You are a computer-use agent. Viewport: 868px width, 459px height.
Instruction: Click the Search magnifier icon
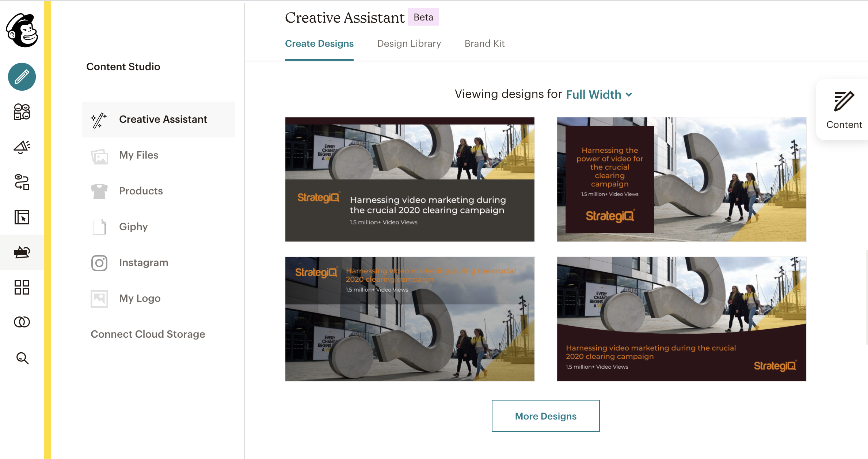point(22,358)
